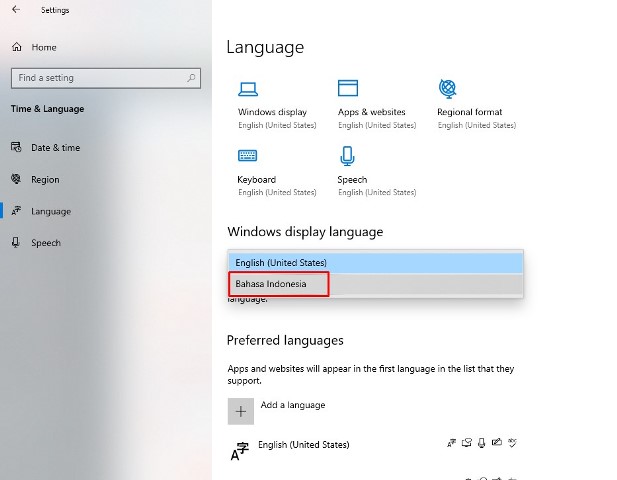Click the Windows display laptop icon
Screen dimensions: 617x480
[248, 89]
